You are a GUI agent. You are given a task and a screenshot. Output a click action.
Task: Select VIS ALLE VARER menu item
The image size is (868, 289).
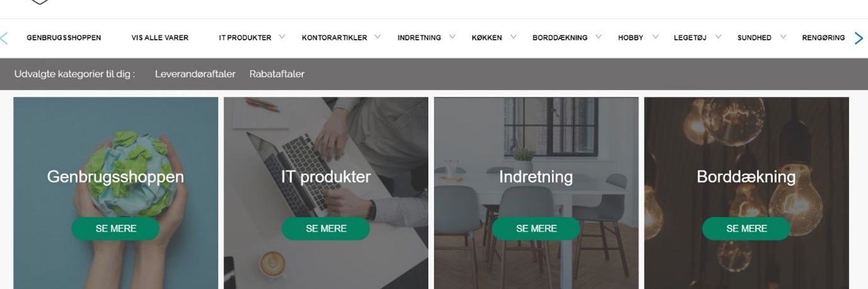[x=160, y=38]
